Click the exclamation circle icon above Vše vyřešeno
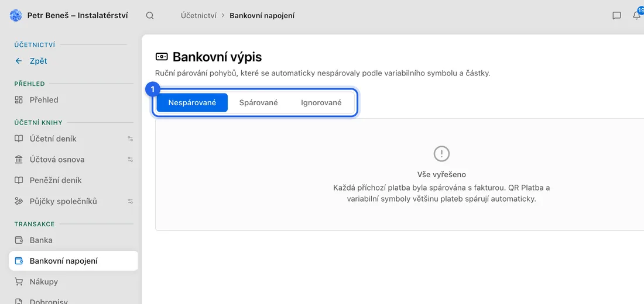Viewport: 644px width, 304px height. (x=441, y=154)
